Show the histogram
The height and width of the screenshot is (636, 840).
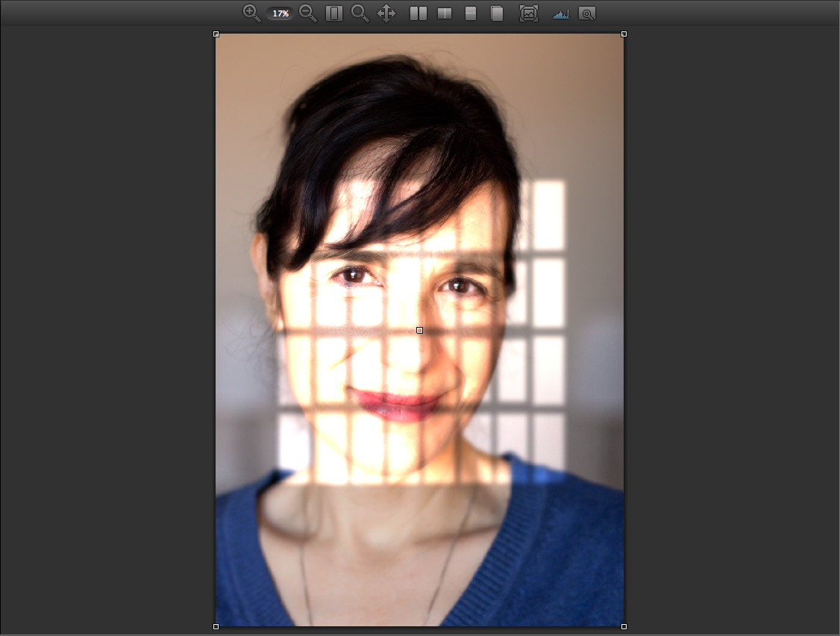tap(560, 14)
